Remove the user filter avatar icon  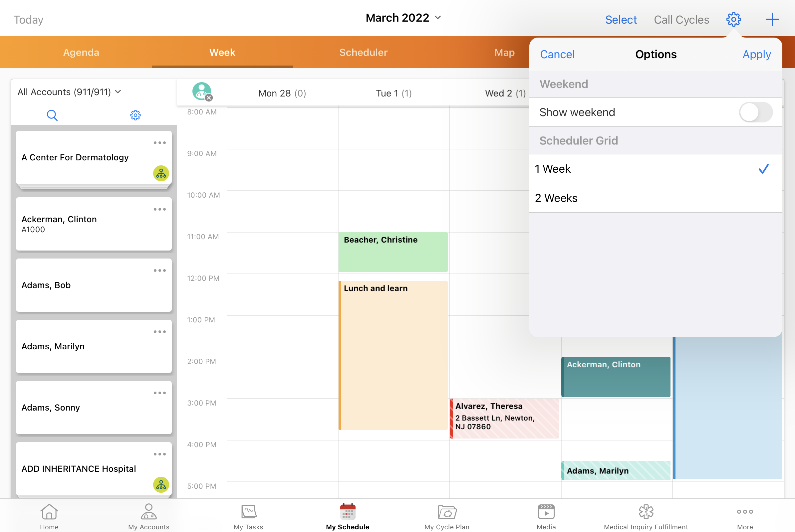point(209,98)
